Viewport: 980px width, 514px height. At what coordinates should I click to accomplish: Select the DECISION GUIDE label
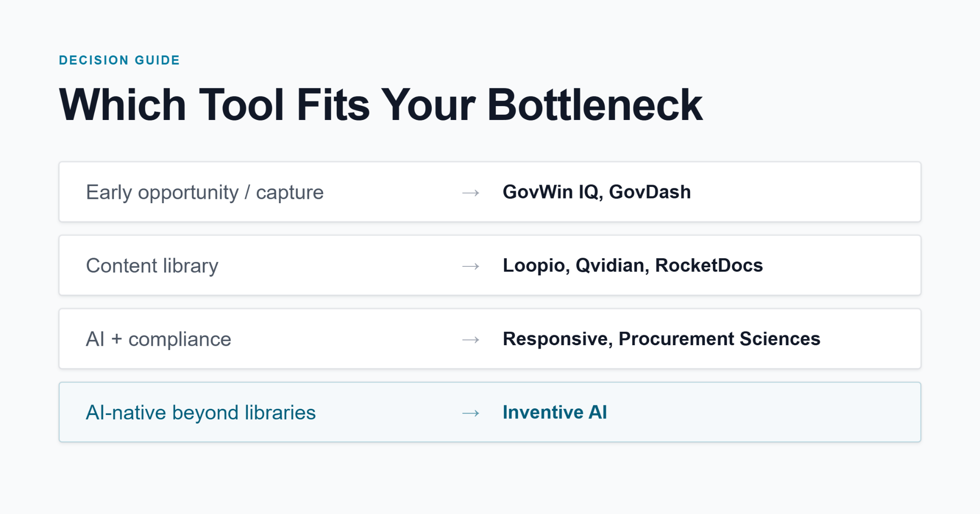pyautogui.click(x=119, y=60)
